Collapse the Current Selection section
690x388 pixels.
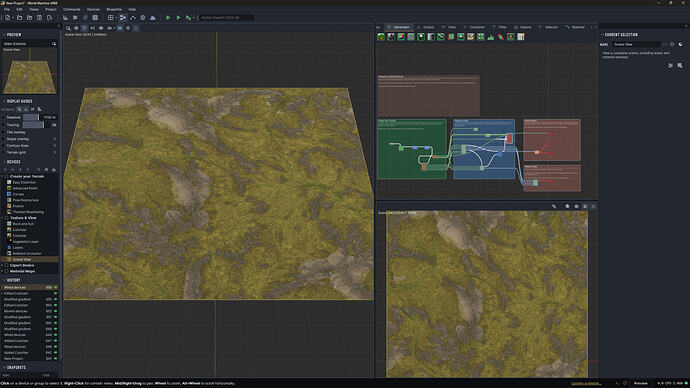coord(602,35)
